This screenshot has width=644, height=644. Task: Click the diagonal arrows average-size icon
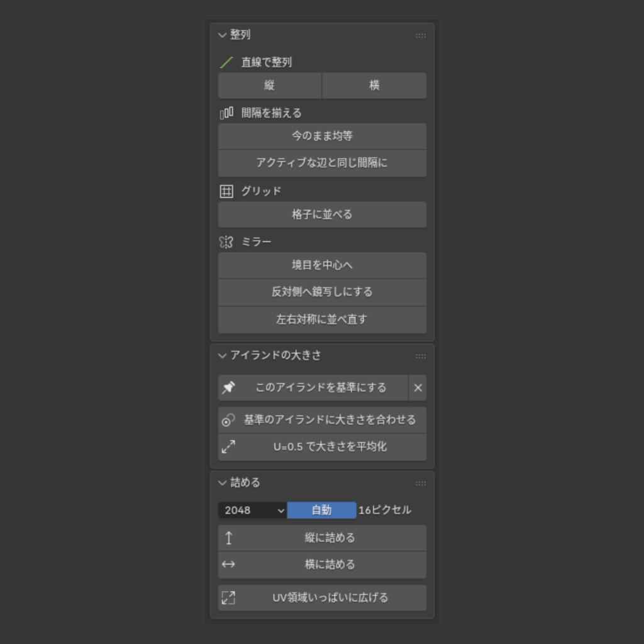pos(228,447)
